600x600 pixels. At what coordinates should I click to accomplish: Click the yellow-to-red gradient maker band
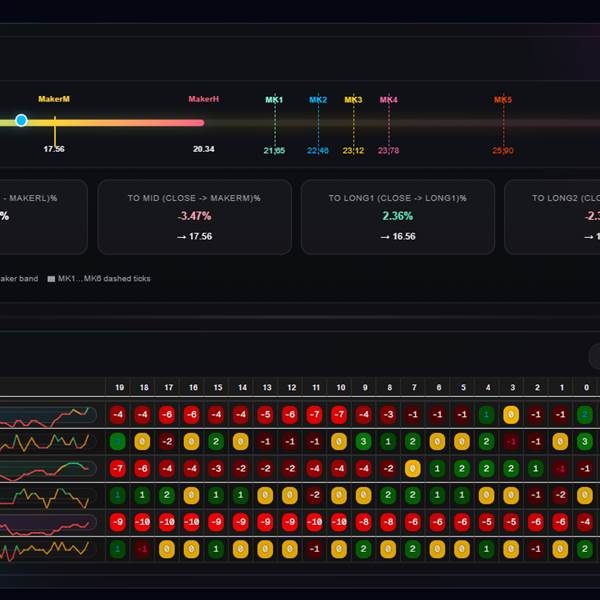[x=102, y=123]
